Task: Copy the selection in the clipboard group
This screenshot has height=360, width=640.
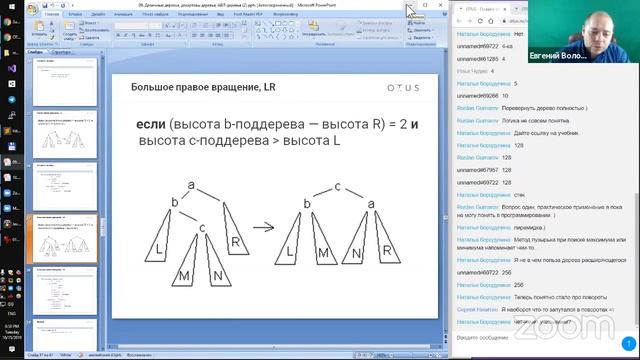Action: tap(52, 31)
